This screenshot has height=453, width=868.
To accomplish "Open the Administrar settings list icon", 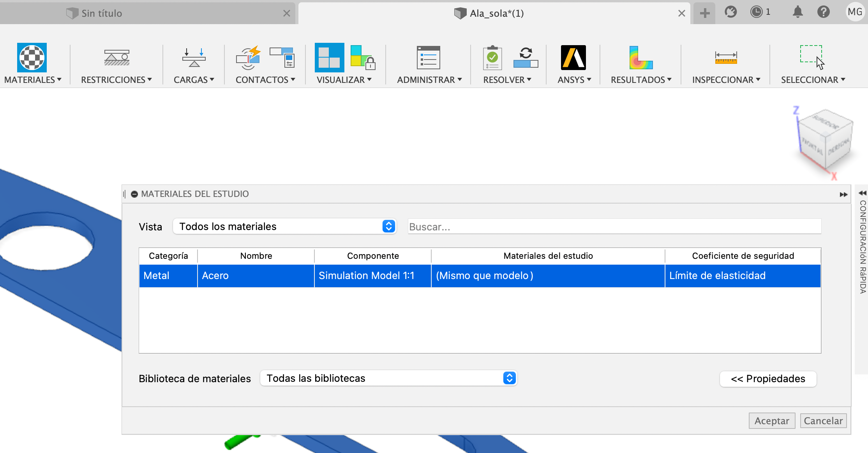I will pos(428,58).
